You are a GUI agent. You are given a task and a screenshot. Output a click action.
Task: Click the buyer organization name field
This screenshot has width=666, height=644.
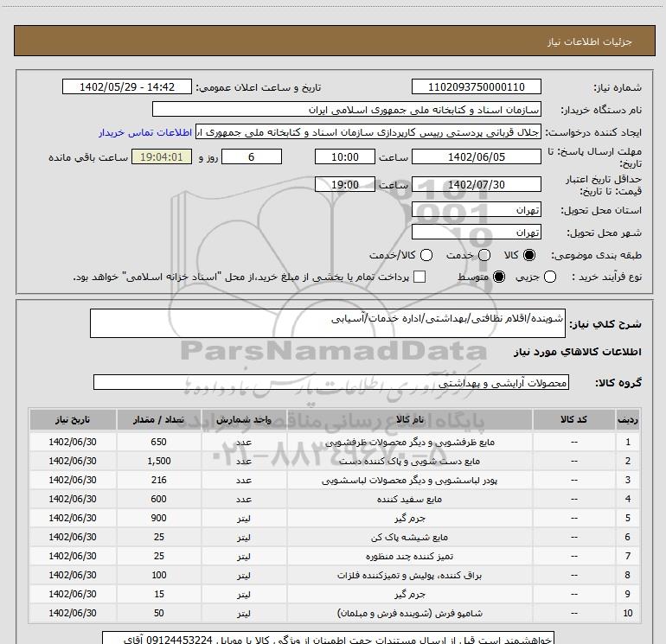(x=347, y=110)
